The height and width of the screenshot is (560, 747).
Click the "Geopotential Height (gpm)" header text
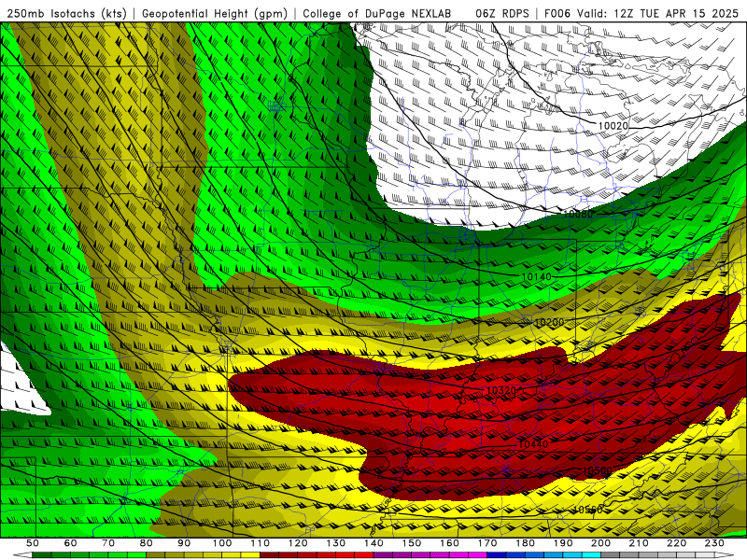tap(215, 13)
